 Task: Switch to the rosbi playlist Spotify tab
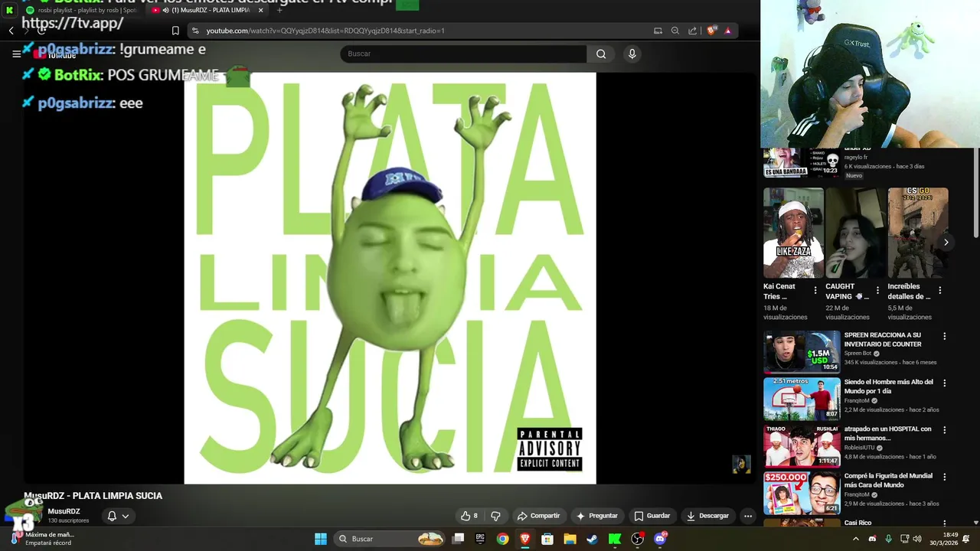(81, 10)
